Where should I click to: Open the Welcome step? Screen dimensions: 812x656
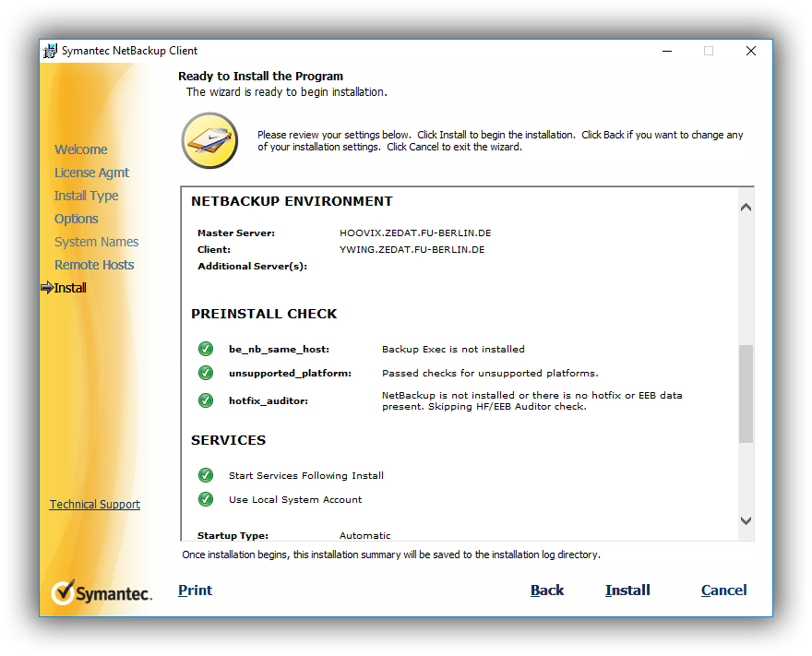click(x=81, y=149)
